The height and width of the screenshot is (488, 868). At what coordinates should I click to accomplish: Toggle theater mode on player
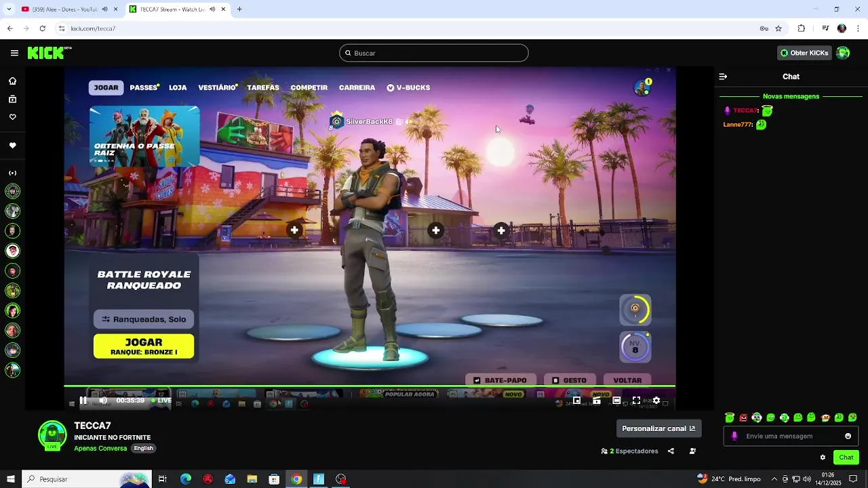(616, 401)
